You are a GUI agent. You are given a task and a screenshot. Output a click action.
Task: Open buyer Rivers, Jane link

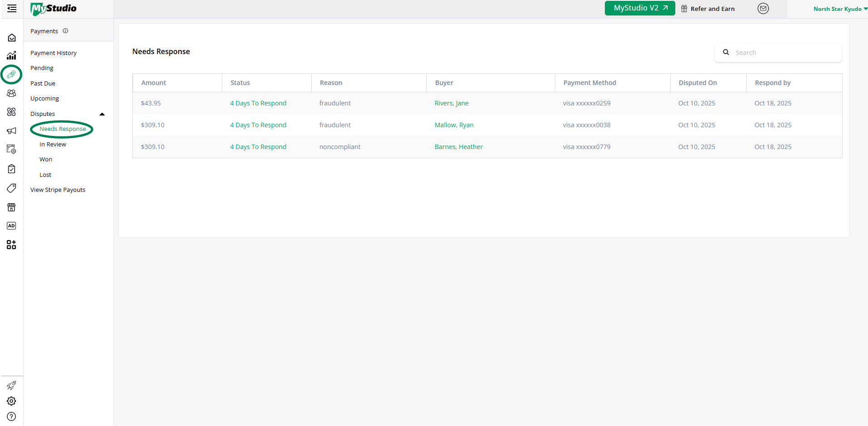click(x=451, y=103)
